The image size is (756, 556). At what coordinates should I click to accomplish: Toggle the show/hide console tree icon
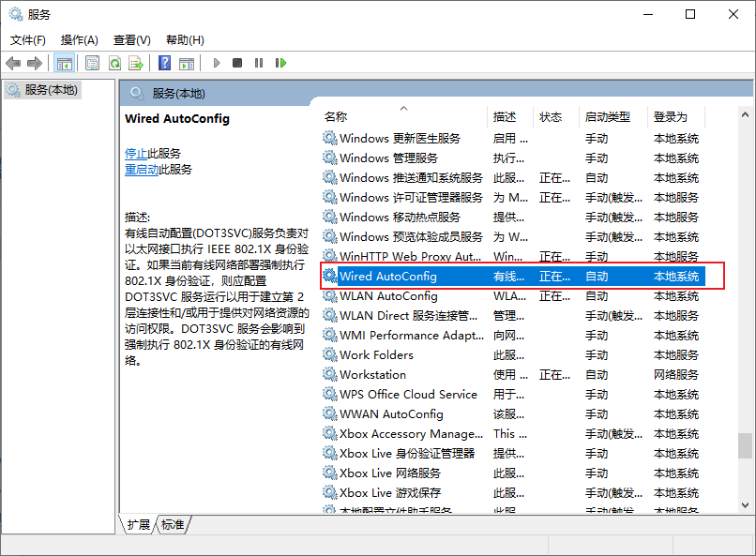tap(65, 63)
